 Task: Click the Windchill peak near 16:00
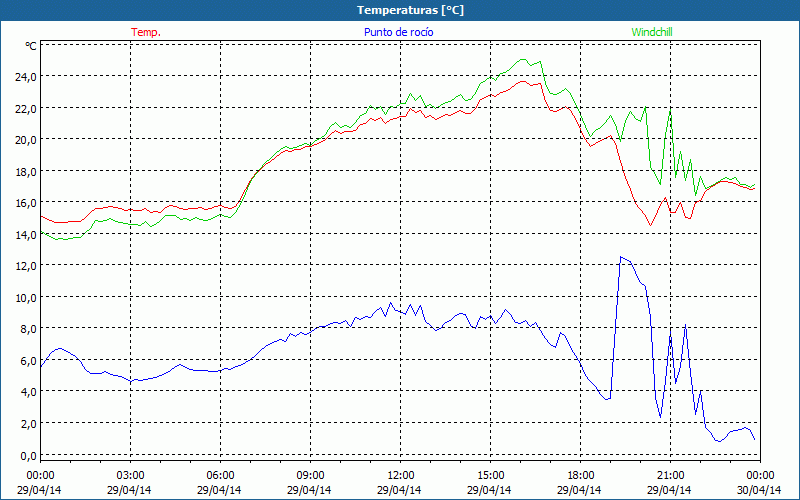point(523,59)
